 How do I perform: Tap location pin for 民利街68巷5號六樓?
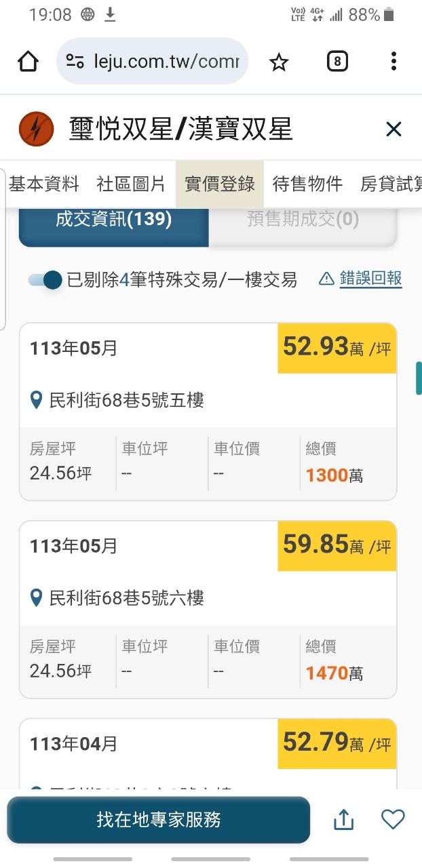[38, 598]
